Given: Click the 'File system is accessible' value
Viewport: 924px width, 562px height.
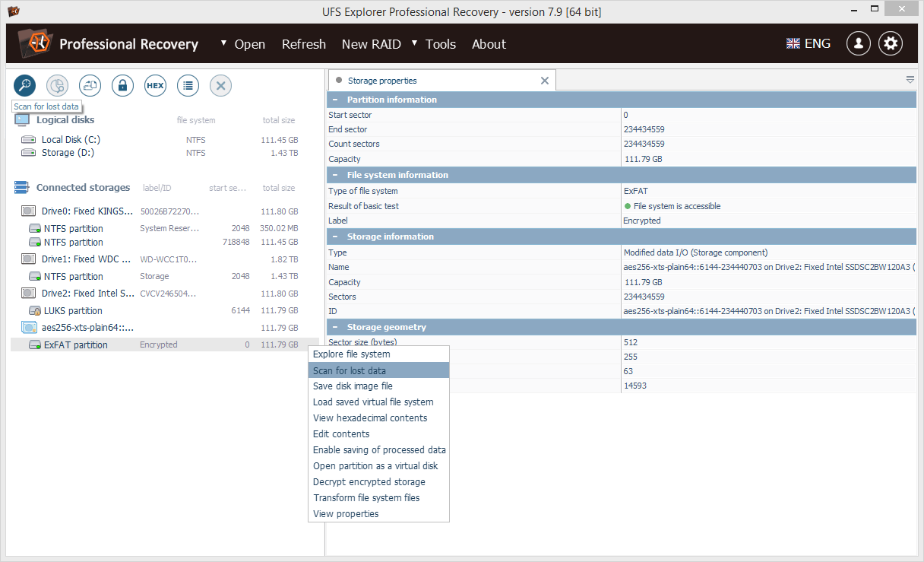Looking at the screenshot, I should coord(677,206).
